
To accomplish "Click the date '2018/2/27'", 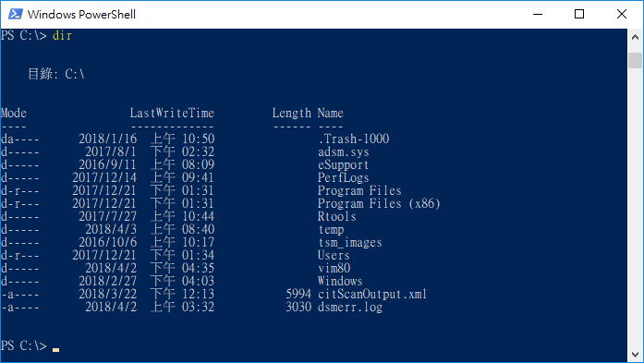I will (107, 281).
